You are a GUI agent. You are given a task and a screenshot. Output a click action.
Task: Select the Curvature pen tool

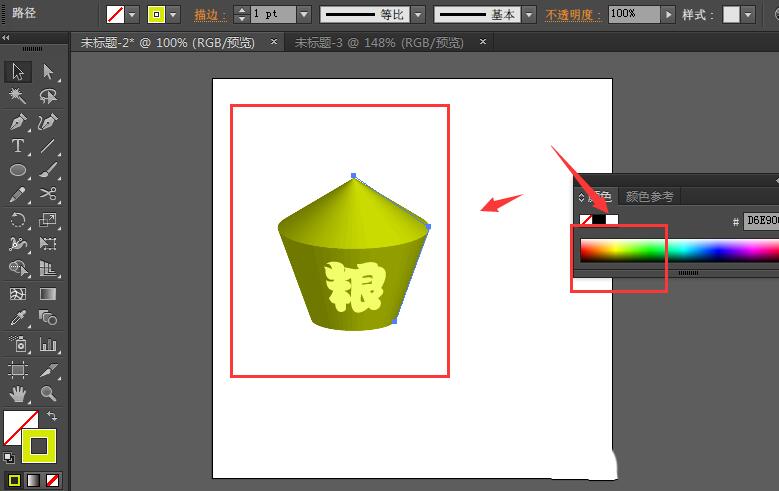(x=48, y=122)
